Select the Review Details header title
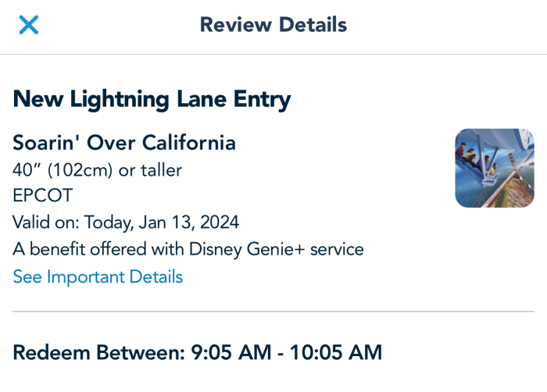Viewport: 547px width, 392px height. pyautogui.click(x=273, y=25)
